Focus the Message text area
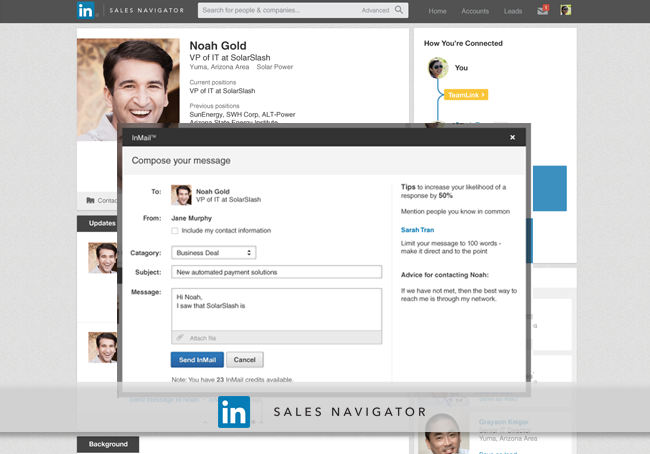 276,309
